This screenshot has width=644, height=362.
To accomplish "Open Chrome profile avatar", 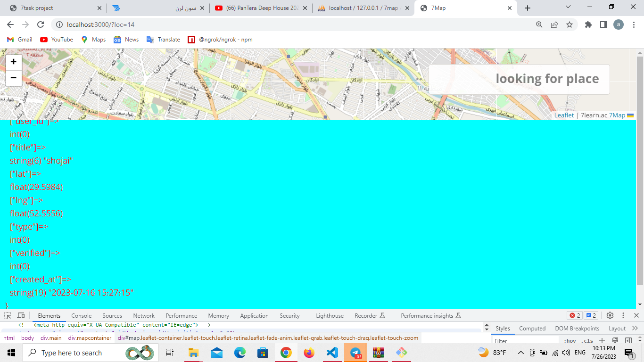I will [x=619, y=25].
